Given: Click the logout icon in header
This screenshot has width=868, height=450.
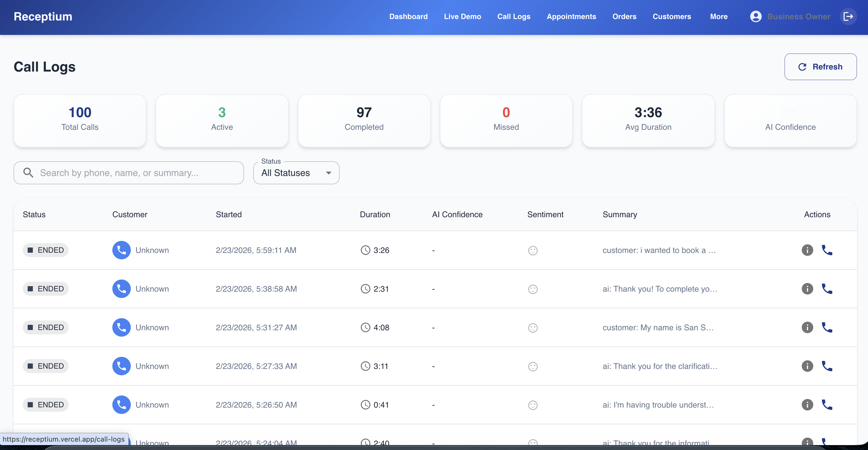Looking at the screenshot, I should tap(848, 16).
